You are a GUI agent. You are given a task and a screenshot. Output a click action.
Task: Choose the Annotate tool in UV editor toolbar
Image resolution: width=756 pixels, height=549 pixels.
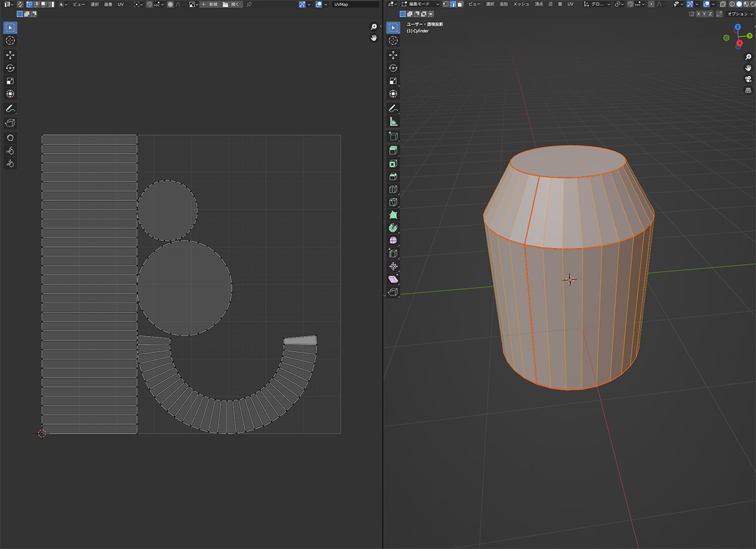[x=11, y=109]
